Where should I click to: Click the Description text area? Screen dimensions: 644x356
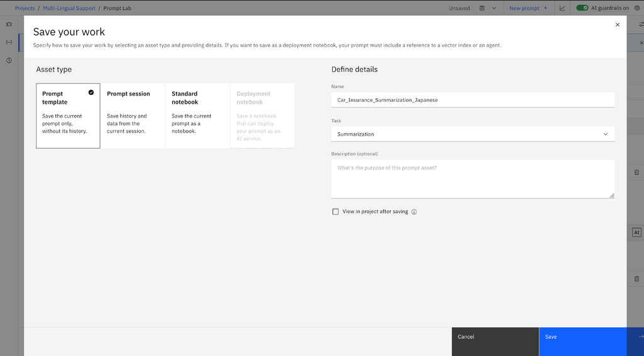[473, 179]
